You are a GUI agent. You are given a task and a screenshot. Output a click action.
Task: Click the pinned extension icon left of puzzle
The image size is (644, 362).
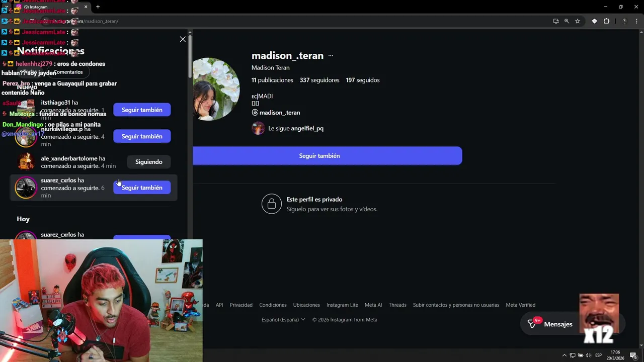(594, 21)
